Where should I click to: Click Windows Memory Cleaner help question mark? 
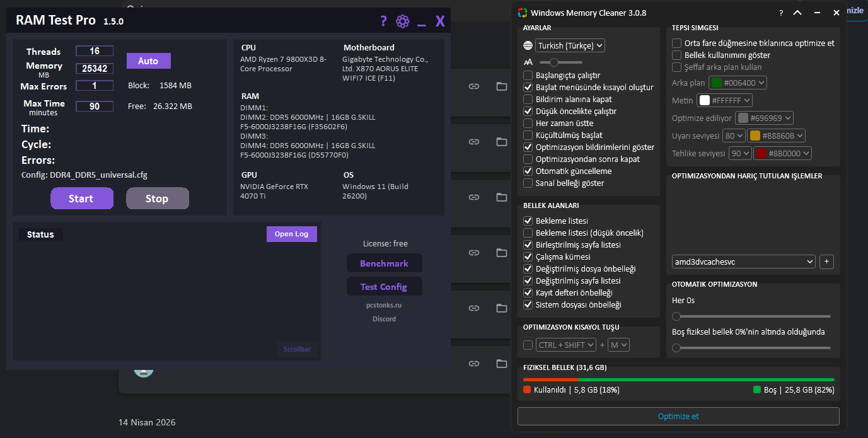click(781, 13)
